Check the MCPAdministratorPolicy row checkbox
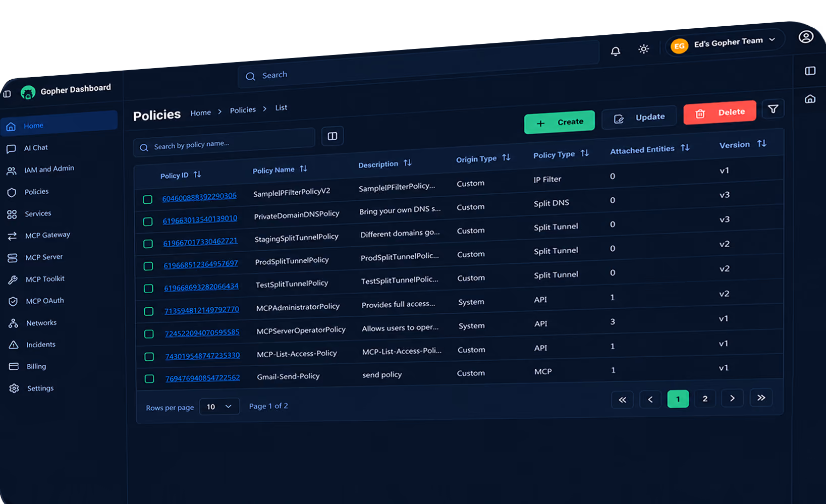The height and width of the screenshot is (504, 826). point(149,311)
